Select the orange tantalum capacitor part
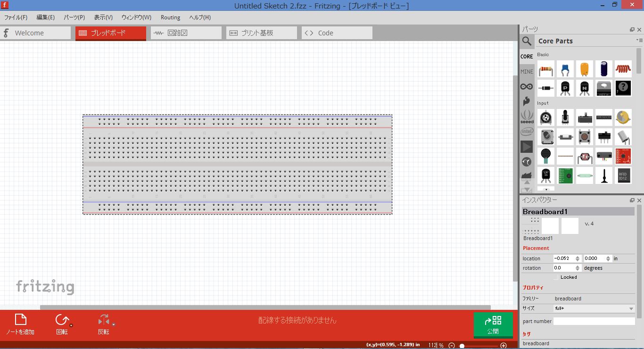 click(x=585, y=69)
